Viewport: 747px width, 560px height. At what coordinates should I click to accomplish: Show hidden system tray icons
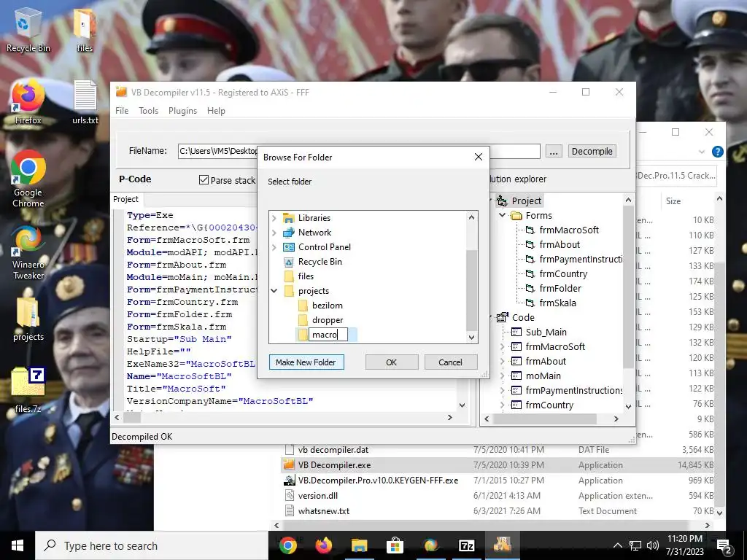(x=617, y=545)
